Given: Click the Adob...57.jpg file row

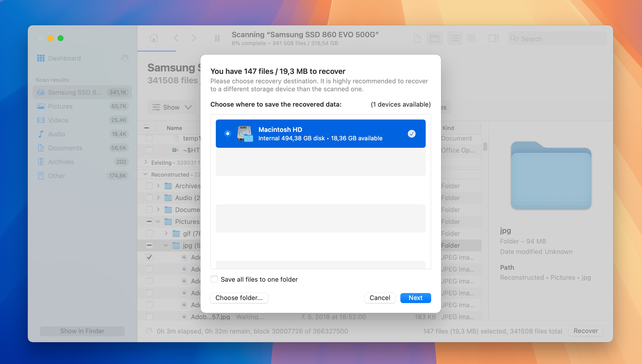Looking at the screenshot, I should pos(309,317).
